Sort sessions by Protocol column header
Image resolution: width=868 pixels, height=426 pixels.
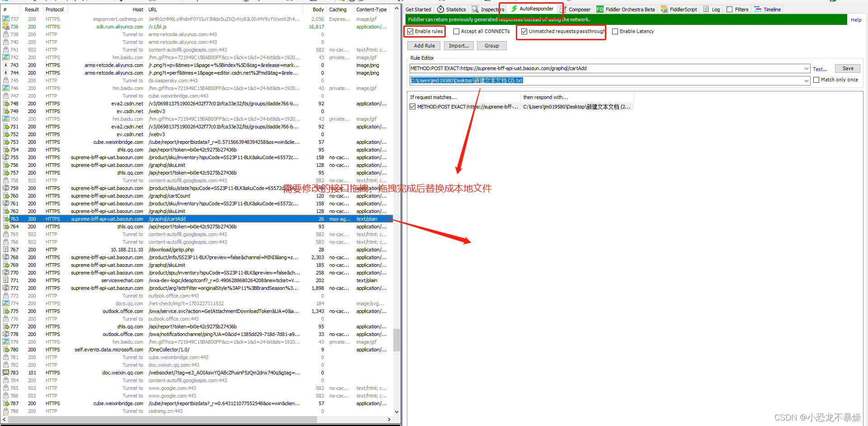point(55,9)
